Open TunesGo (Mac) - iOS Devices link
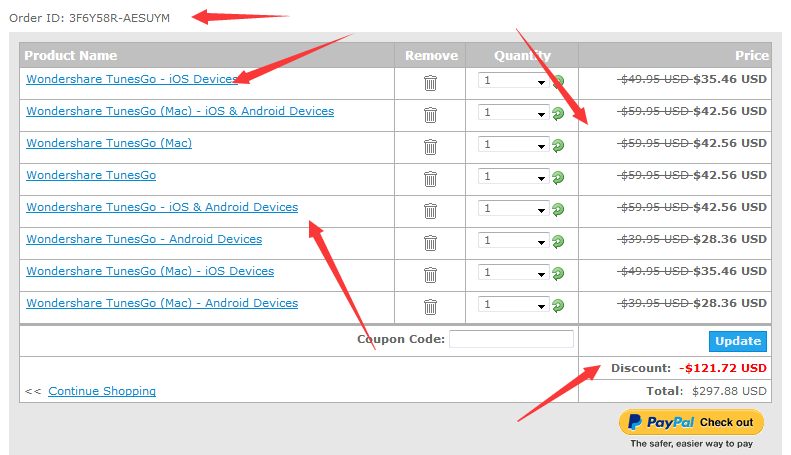The height and width of the screenshot is (455, 791). (150, 271)
